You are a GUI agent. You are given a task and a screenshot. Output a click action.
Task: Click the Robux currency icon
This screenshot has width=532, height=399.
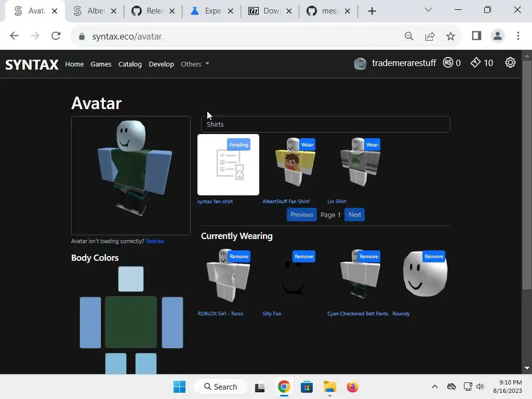click(x=448, y=63)
